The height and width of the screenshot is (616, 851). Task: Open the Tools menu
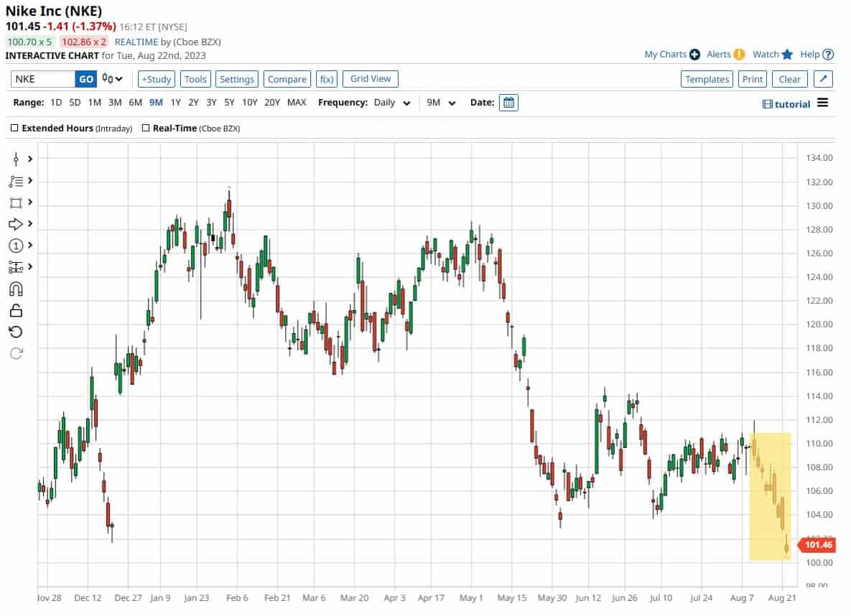(x=195, y=79)
